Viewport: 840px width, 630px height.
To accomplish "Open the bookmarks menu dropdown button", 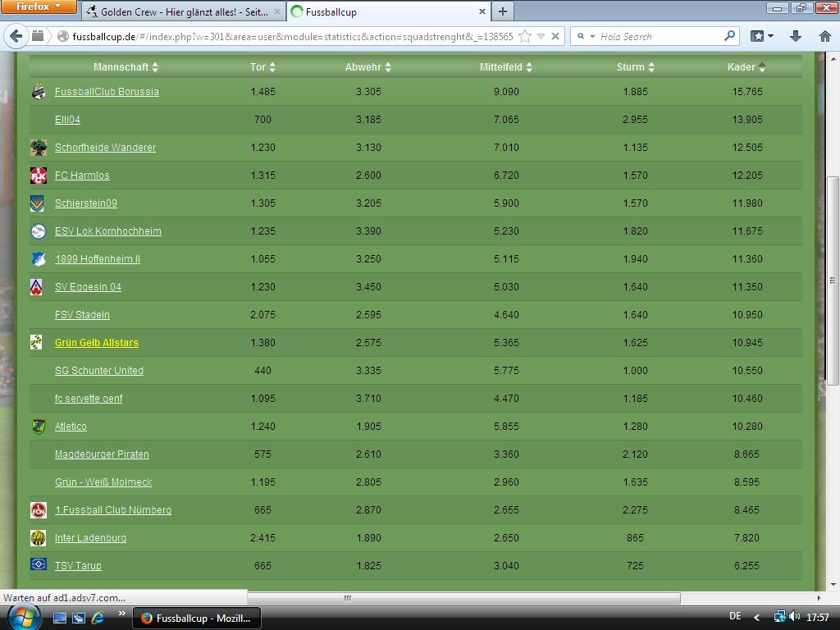I will click(x=763, y=36).
